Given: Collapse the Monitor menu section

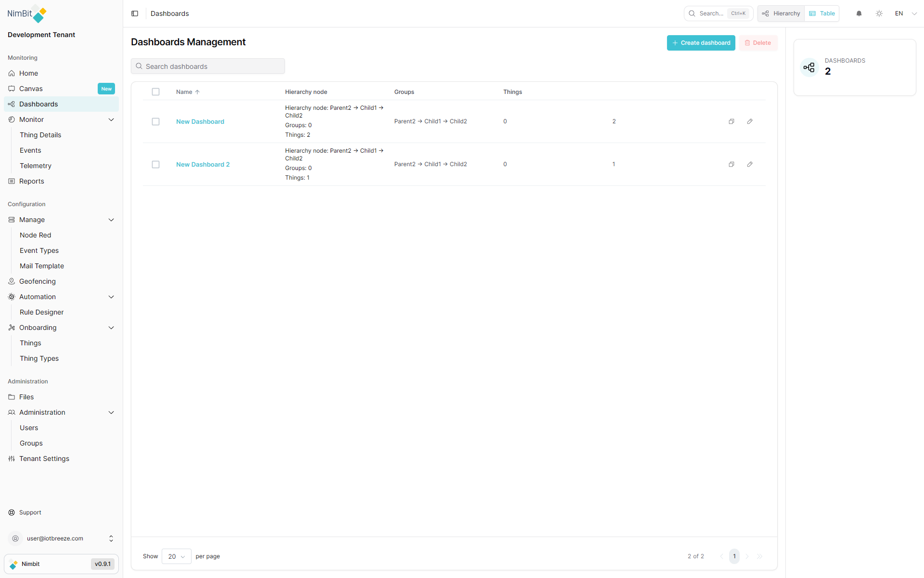Looking at the screenshot, I should point(111,119).
